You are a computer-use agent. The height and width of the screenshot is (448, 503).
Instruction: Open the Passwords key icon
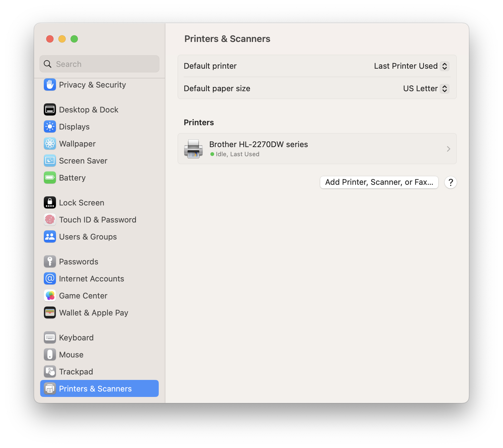pos(50,262)
